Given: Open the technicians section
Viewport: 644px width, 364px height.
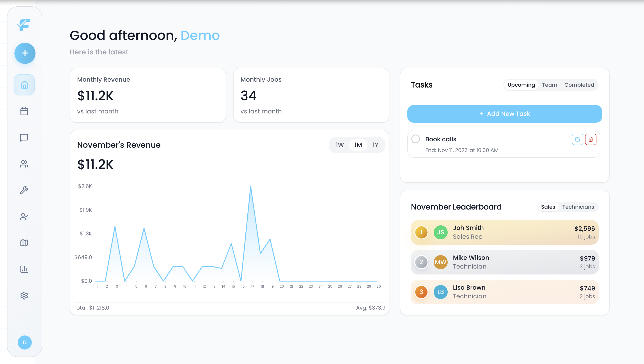Looking at the screenshot, I should point(24,217).
